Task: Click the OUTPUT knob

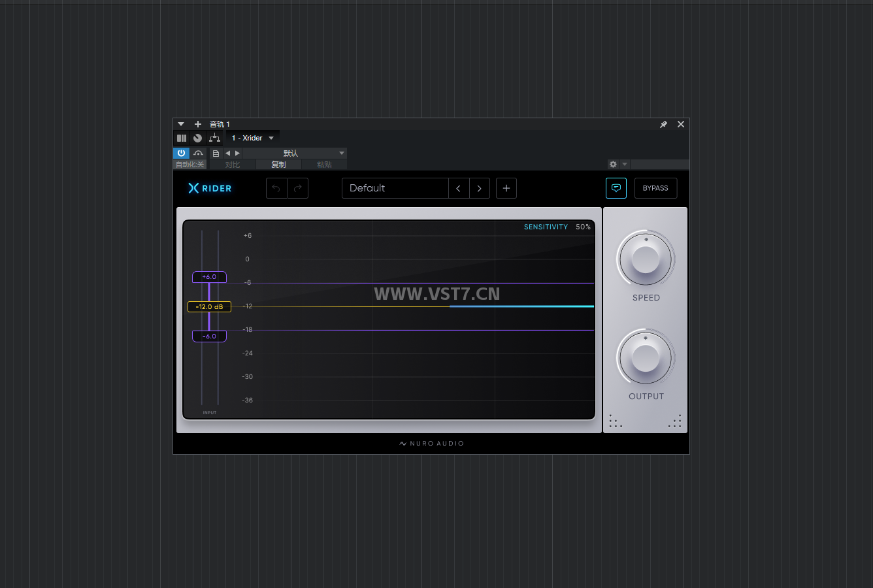Action: tap(646, 357)
